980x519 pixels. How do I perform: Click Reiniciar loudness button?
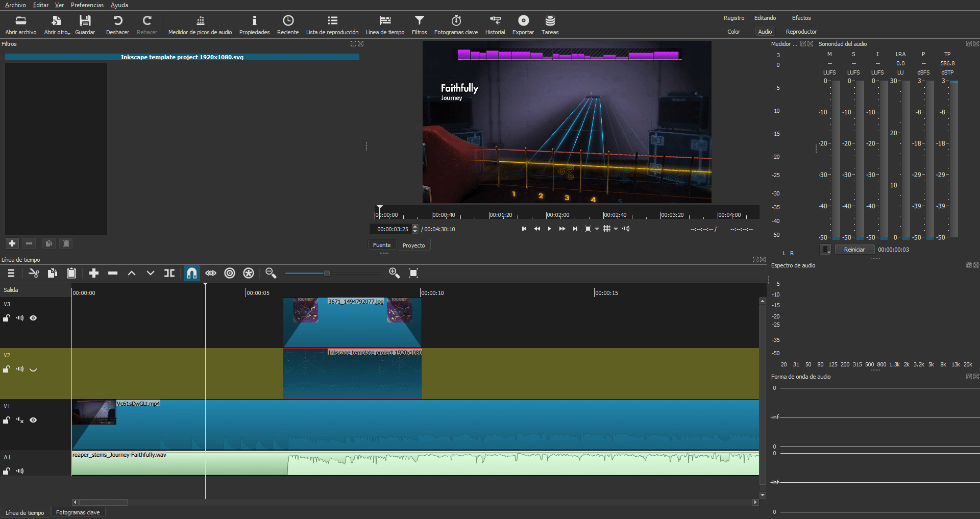(x=854, y=250)
